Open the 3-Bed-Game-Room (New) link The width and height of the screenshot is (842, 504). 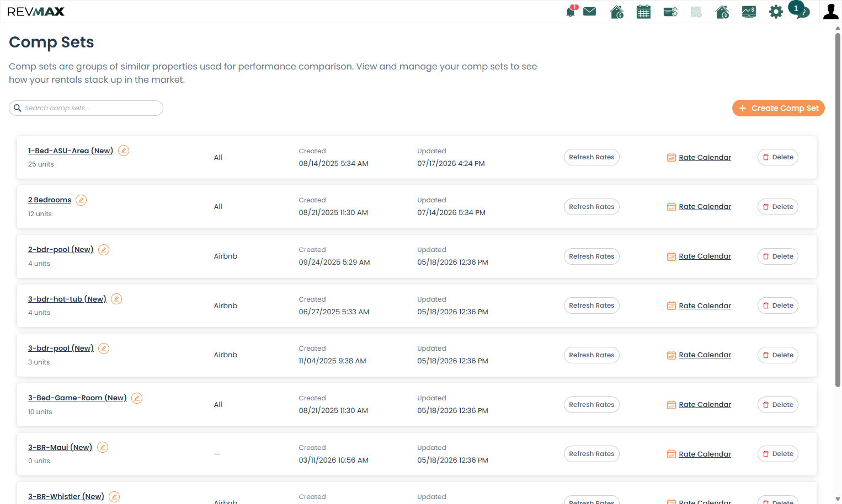tap(77, 398)
